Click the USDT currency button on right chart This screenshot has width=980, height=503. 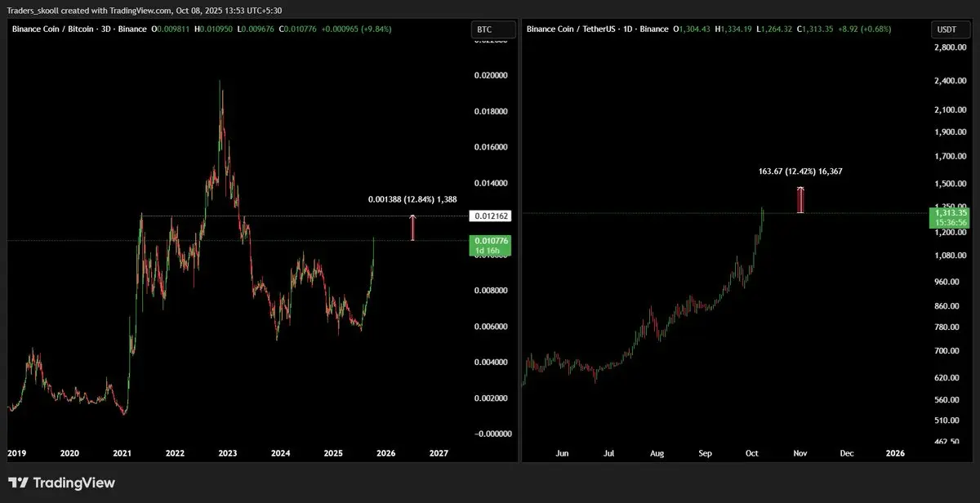pyautogui.click(x=951, y=29)
